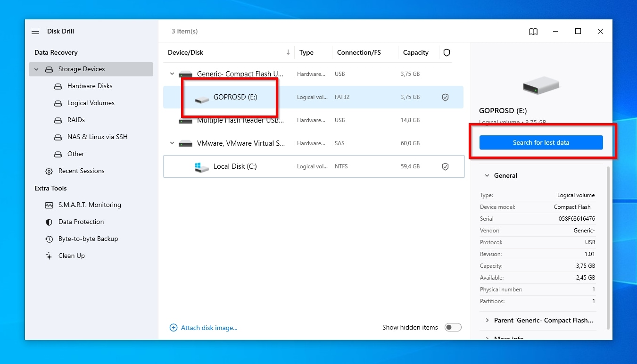Image resolution: width=637 pixels, height=364 pixels.
Task: Click the shield badge in GOPROSD (E:) row
Action: click(445, 97)
